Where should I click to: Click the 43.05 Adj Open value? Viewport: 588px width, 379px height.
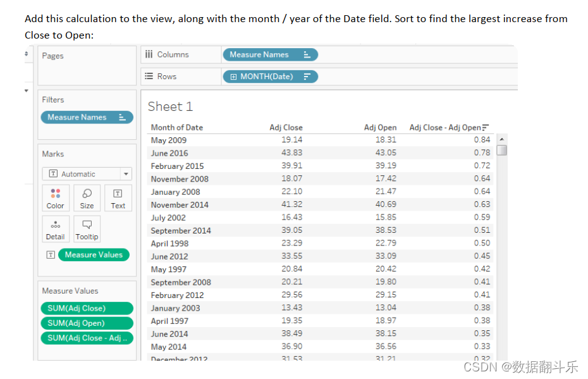point(386,152)
